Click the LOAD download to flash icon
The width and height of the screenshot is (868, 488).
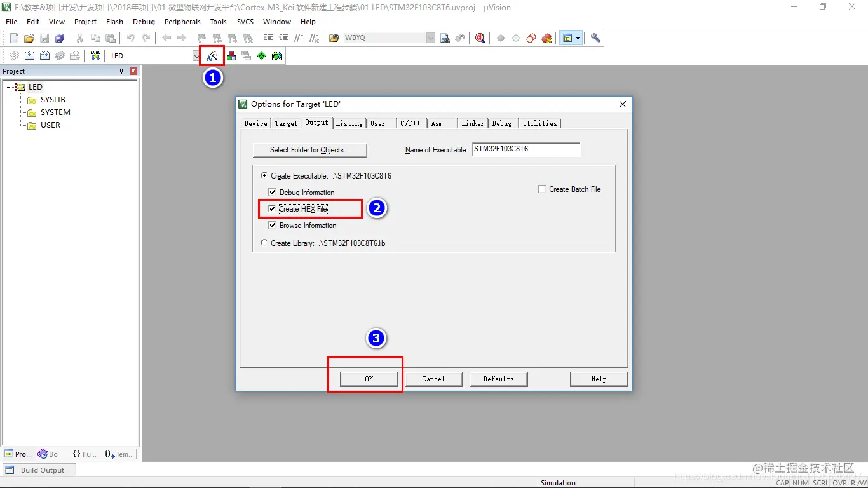[x=95, y=56]
